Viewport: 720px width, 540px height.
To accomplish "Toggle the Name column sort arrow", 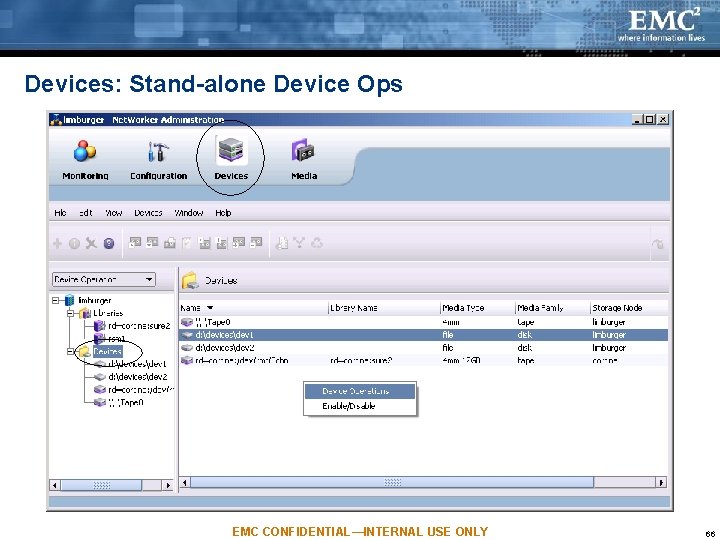I will (x=210, y=308).
